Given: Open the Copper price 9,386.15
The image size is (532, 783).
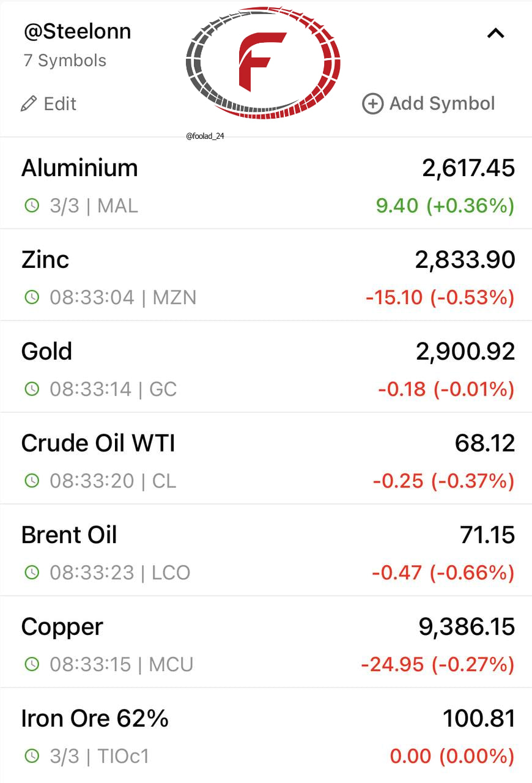Looking at the screenshot, I should coord(467,627).
